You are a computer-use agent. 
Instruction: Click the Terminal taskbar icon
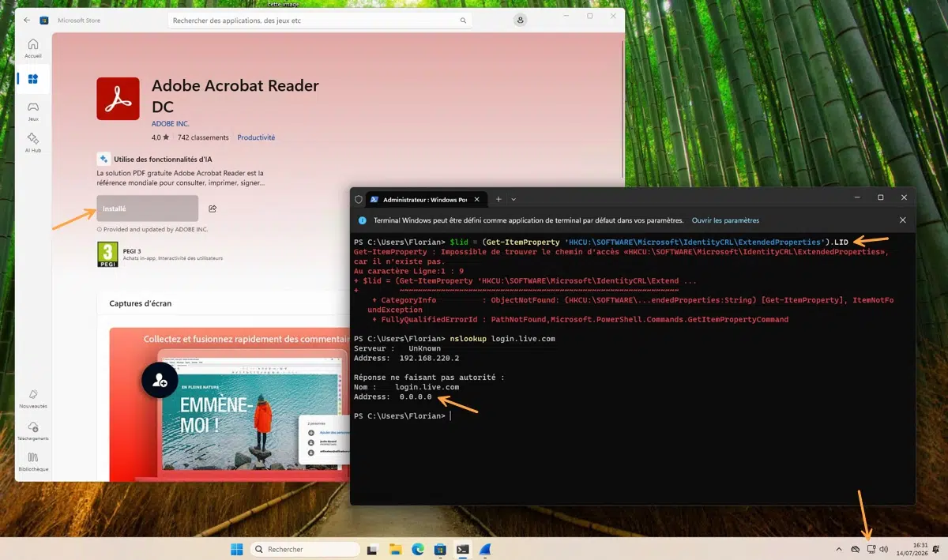463,549
